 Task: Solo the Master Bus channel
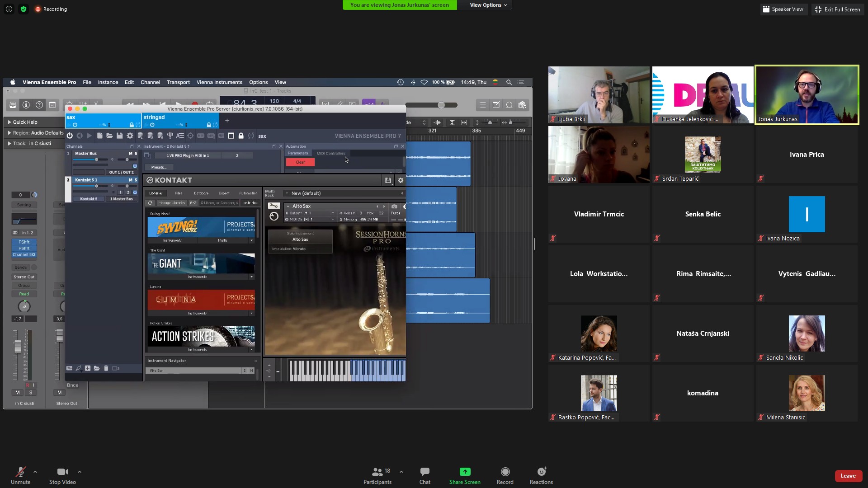(x=136, y=154)
